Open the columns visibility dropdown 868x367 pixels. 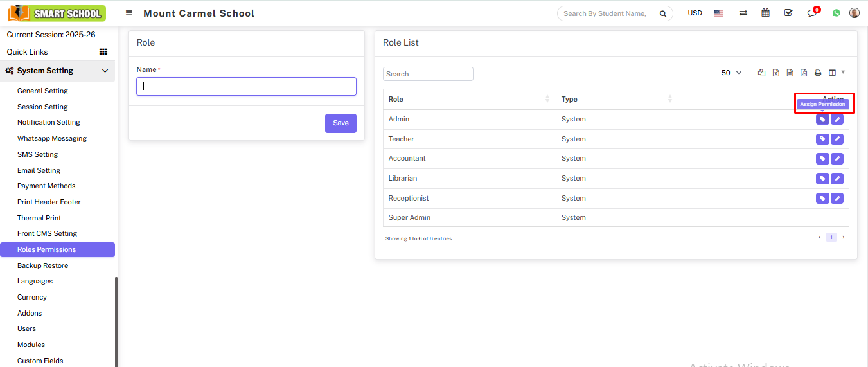[836, 73]
